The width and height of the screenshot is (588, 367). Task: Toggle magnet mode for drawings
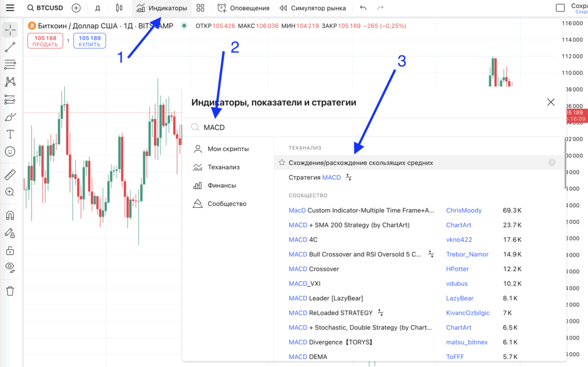point(10,215)
